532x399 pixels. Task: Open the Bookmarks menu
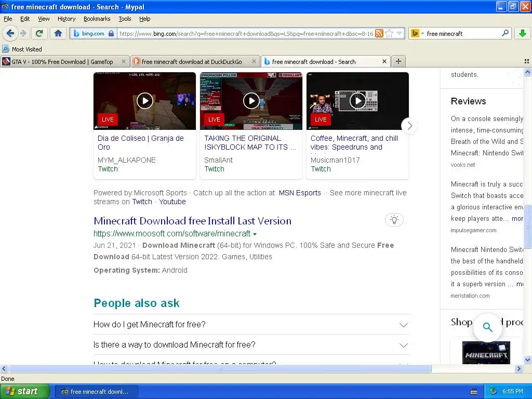(x=97, y=19)
